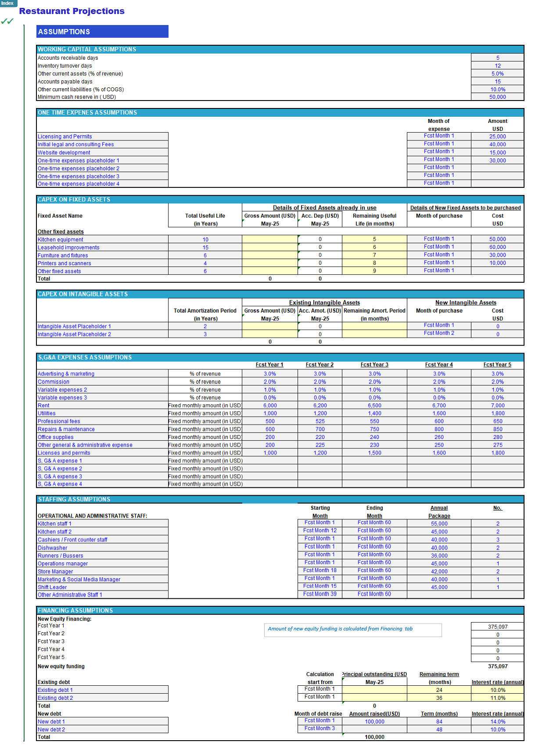Select Existing debt 1 remaining term 24

click(439, 690)
